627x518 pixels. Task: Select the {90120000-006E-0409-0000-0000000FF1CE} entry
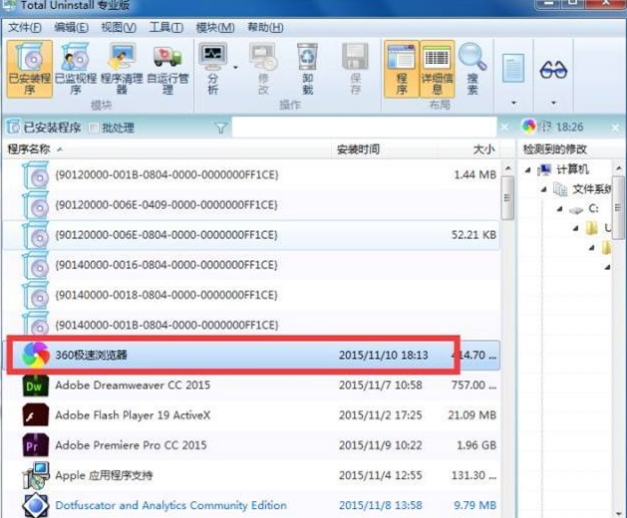click(x=166, y=205)
